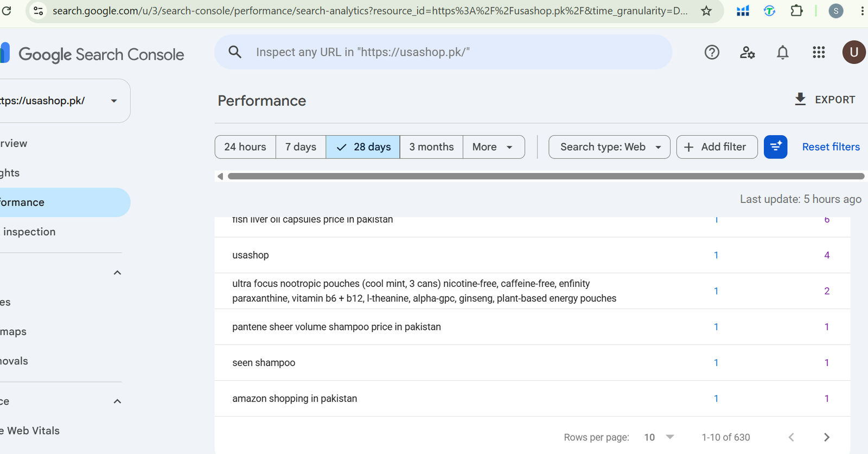Open the Help question mark icon
The width and height of the screenshot is (868, 454).
click(x=712, y=52)
